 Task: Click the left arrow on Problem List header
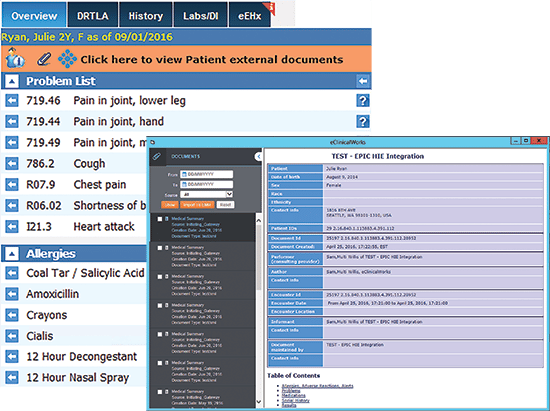point(363,81)
